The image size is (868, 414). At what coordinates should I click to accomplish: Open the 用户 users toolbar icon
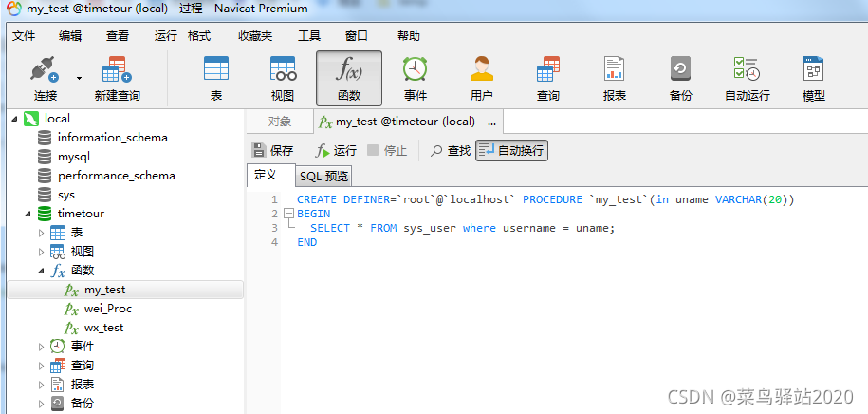coord(482,78)
